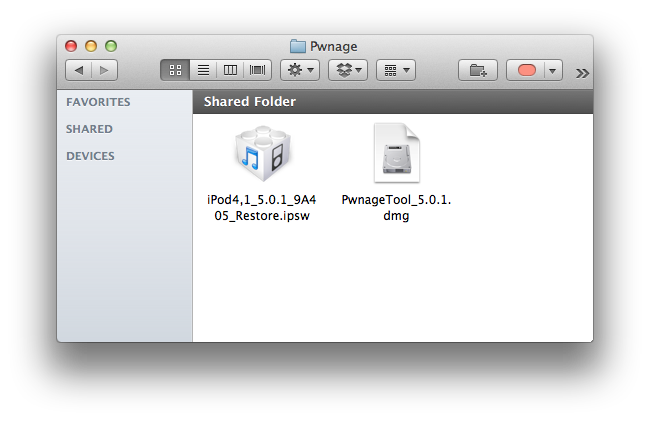This screenshot has width=650, height=421.
Task: Switch to list view
Action: pyautogui.click(x=202, y=70)
